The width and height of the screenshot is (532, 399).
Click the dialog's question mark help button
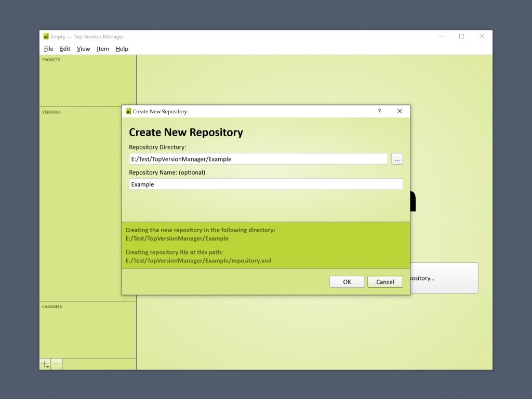coord(379,111)
